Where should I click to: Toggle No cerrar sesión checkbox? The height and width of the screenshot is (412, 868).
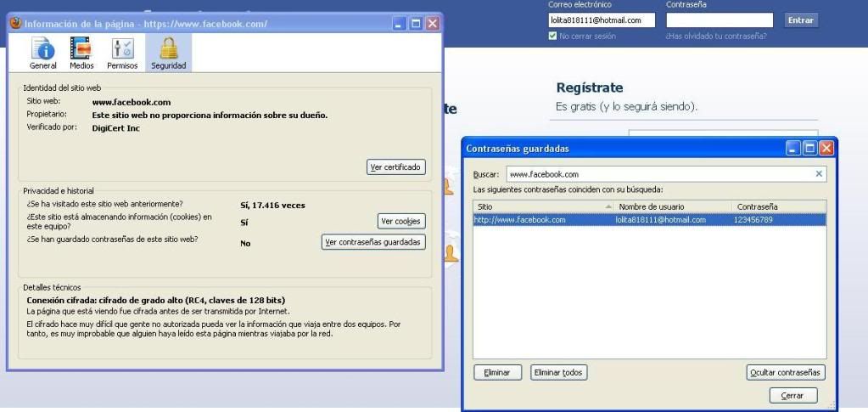(552, 36)
